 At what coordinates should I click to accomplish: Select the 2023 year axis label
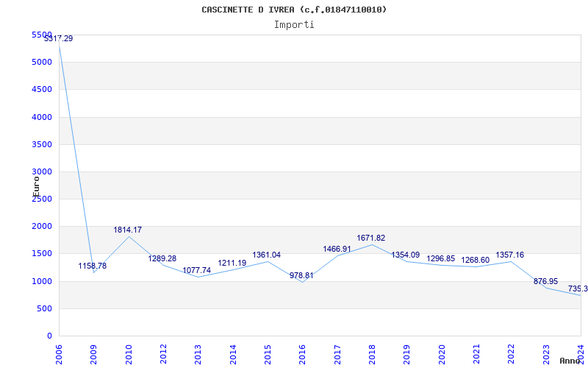tap(546, 355)
